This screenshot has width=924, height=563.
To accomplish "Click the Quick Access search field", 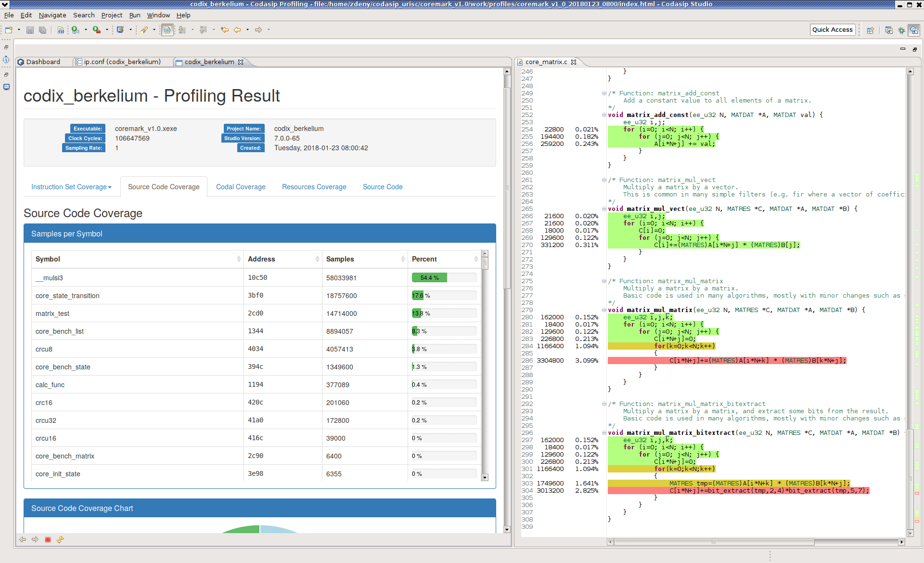I will (832, 29).
